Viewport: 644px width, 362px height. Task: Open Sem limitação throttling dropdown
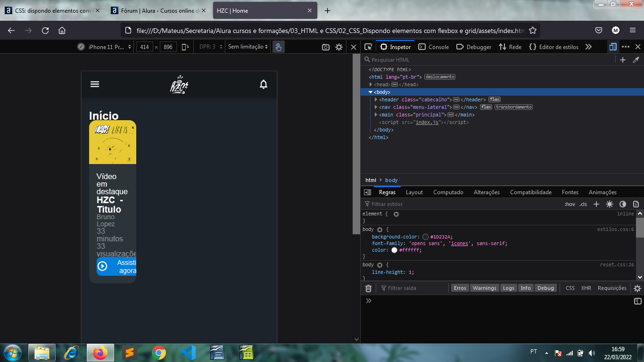point(248,47)
